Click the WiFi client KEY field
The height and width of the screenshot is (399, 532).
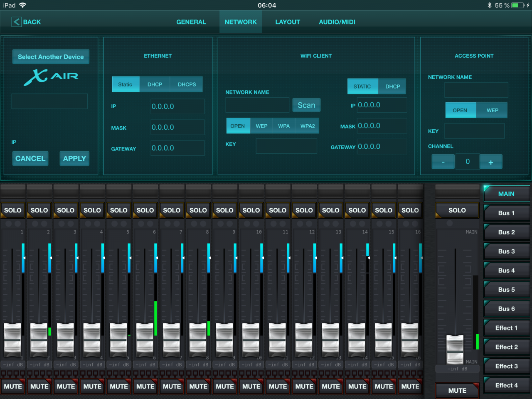[286, 146]
